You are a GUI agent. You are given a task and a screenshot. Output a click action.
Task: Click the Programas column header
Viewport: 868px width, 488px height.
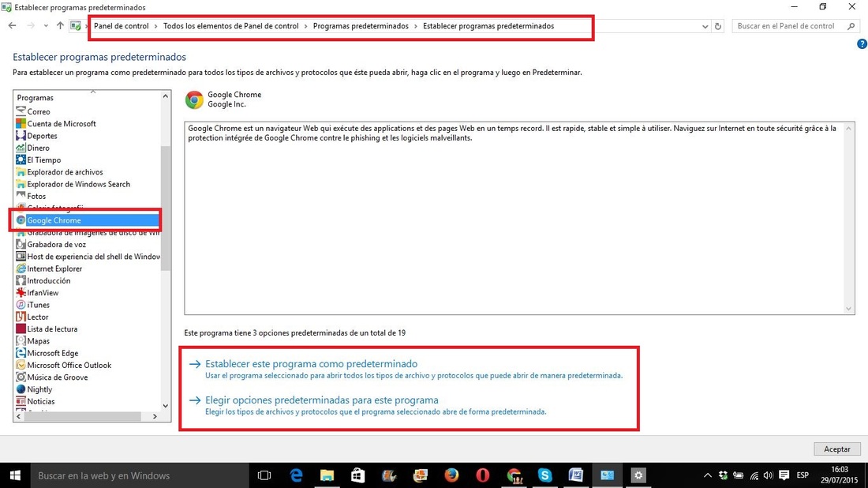click(x=35, y=97)
